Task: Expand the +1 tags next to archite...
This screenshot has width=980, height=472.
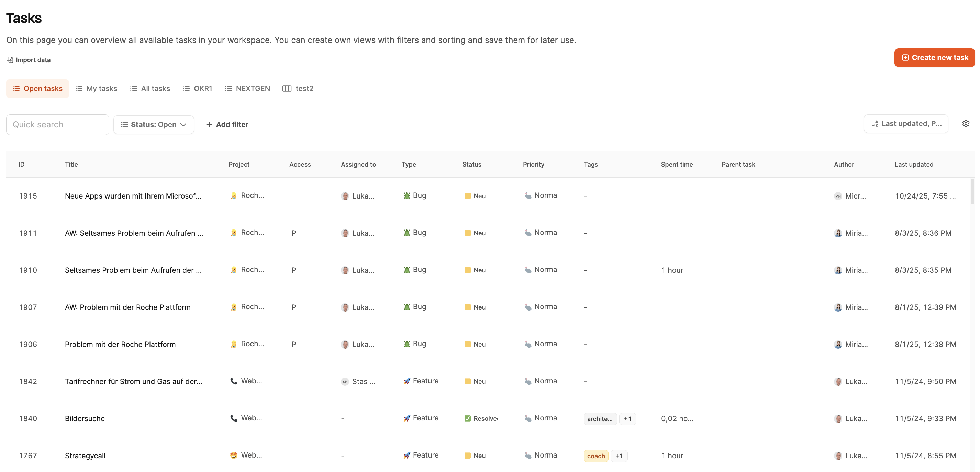Action: (627, 418)
